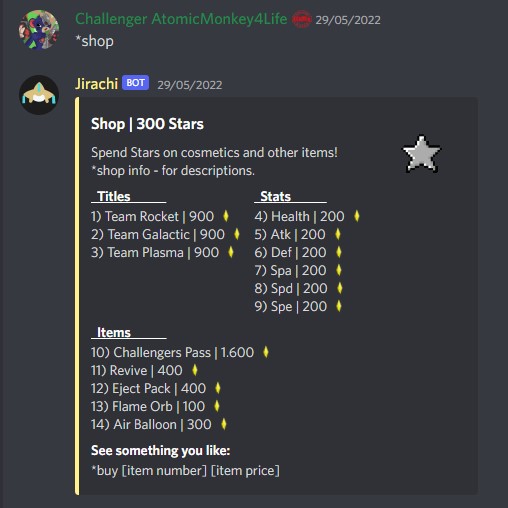Click the Jirachi username
Screen dimensions: 508x508
coord(97,84)
